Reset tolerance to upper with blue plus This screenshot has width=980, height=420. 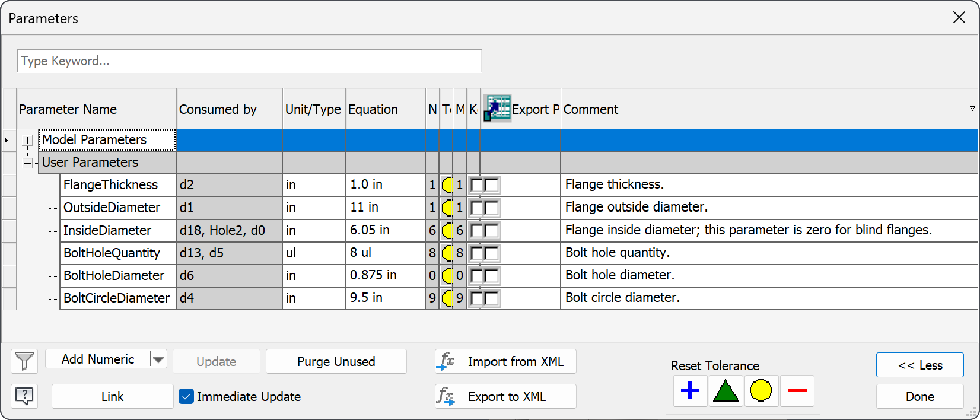point(690,391)
